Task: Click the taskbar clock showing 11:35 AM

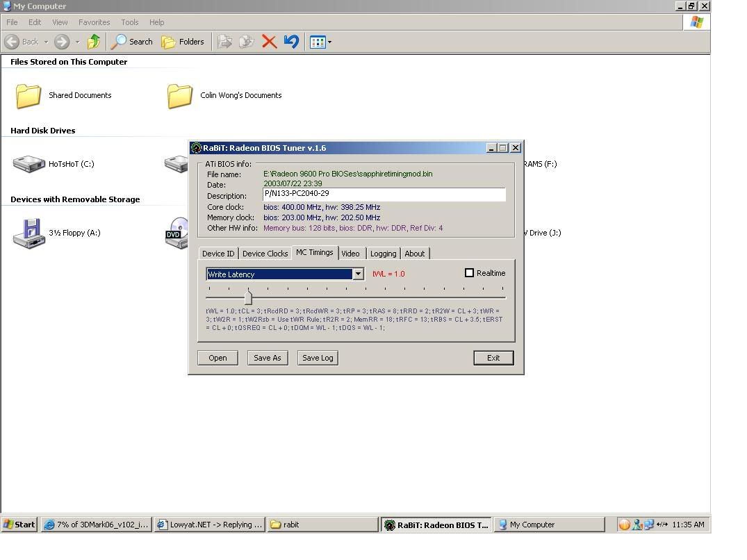Action: pyautogui.click(x=688, y=525)
